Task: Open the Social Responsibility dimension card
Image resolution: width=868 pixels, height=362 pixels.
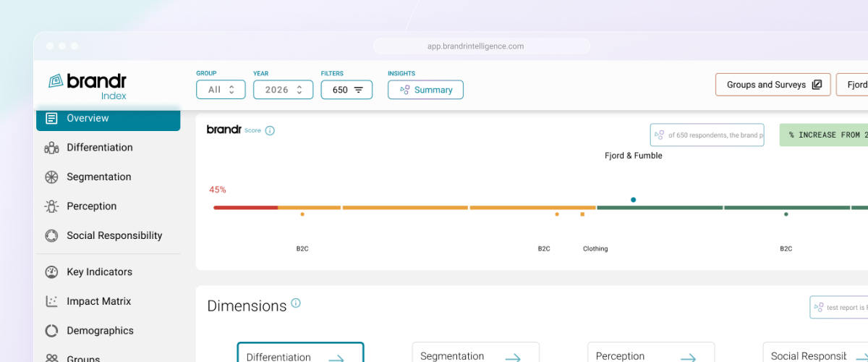Action: coord(815,353)
